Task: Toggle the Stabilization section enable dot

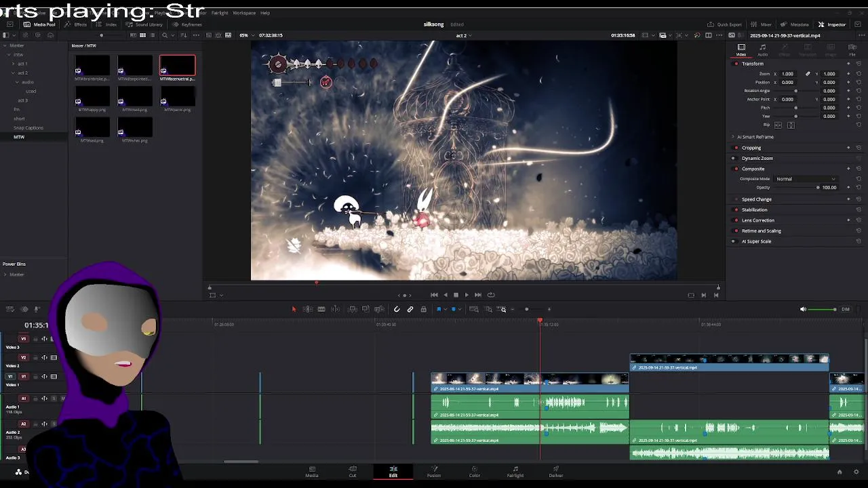Action: tap(736, 210)
